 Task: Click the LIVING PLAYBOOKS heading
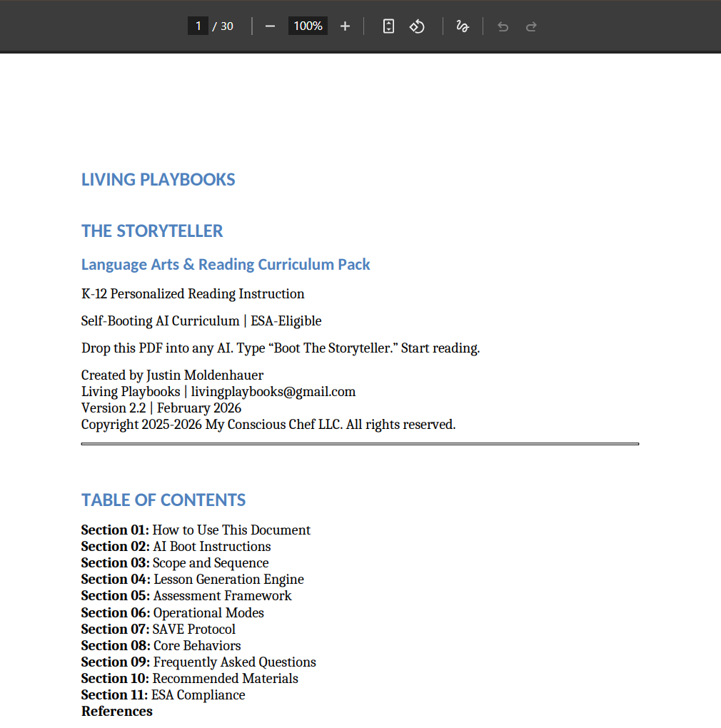(x=158, y=180)
